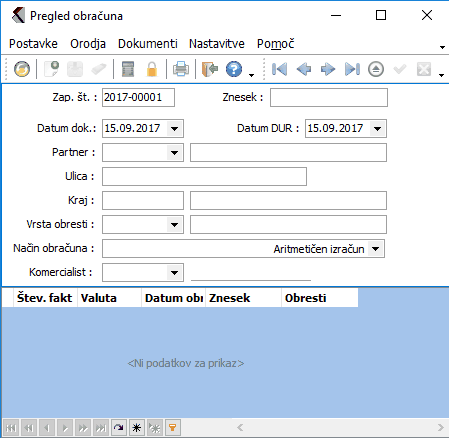The image size is (449, 438).
Task: Click the orange filter funnel icon
Action: point(172,427)
